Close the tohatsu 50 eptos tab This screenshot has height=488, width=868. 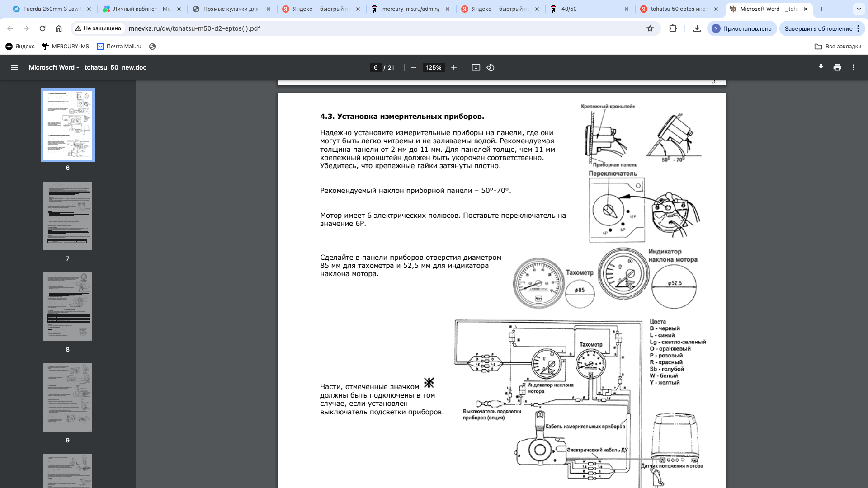coord(716,9)
